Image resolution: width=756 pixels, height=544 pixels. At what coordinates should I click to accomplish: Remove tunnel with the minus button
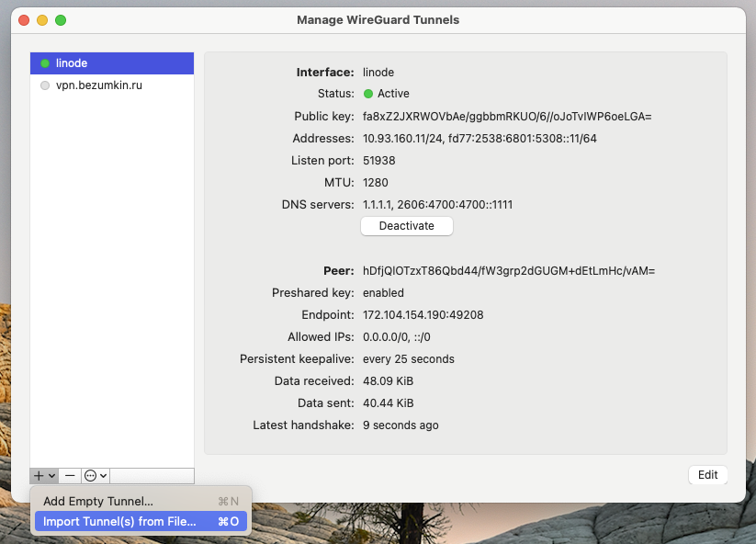click(x=70, y=475)
